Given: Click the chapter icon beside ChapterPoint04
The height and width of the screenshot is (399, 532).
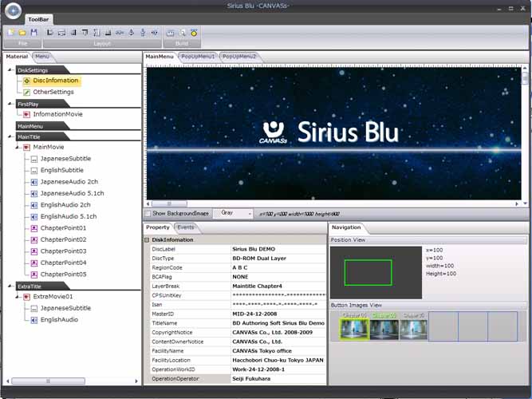Looking at the screenshot, I should pyautogui.click(x=34, y=263).
